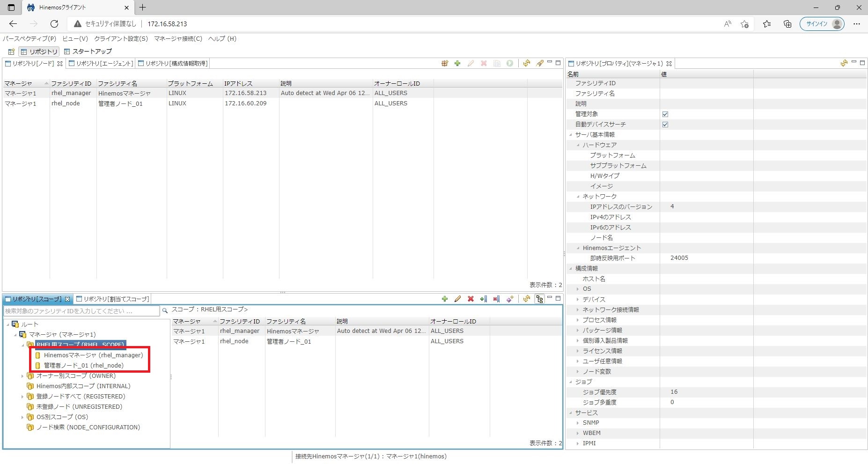The height and width of the screenshot is (464, 868).
Task: Open the パースペクティブ(P) menu
Action: click(x=29, y=39)
